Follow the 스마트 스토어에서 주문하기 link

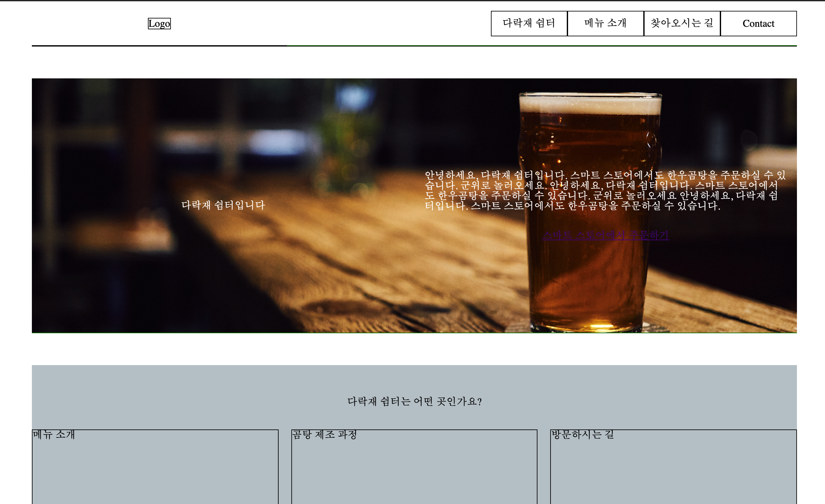click(x=605, y=235)
